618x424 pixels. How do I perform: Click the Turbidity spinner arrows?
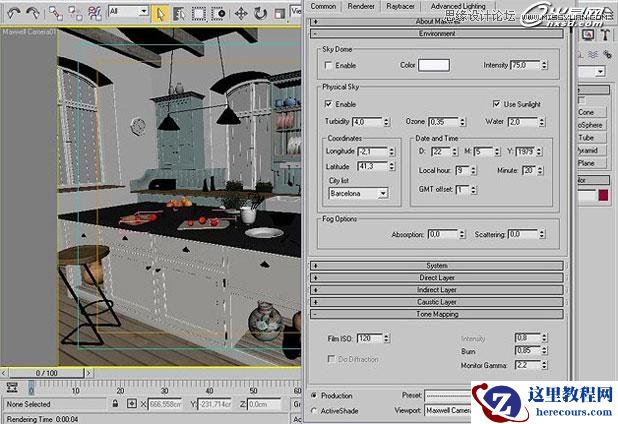(x=387, y=122)
